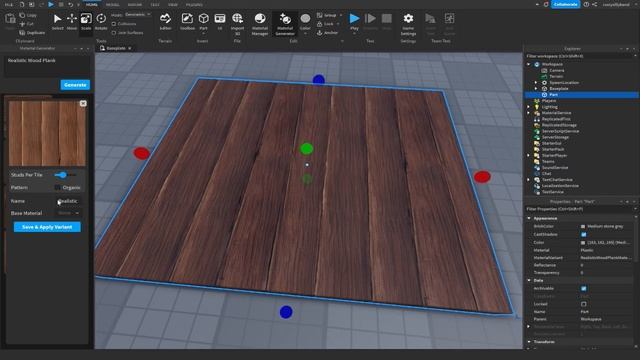Click the Collaborate button
Viewport: 640px width, 360px height.
[x=565, y=4]
